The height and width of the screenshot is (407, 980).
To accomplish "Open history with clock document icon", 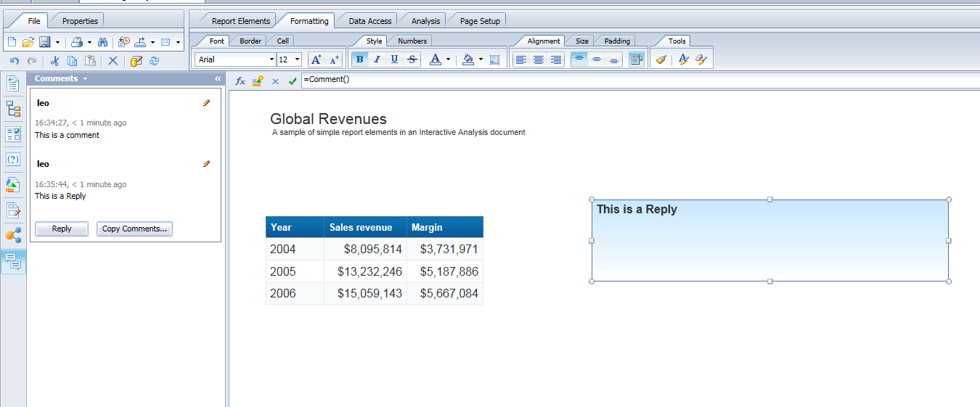I will [x=124, y=42].
